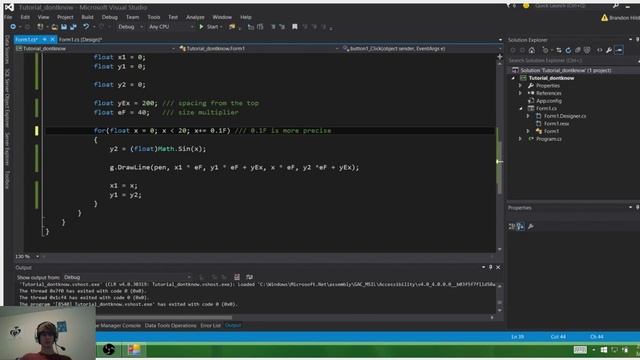Image resolution: width=640 pixels, height=360 pixels.
Task: Click the Undo arrow icon
Action: (x=86, y=27)
